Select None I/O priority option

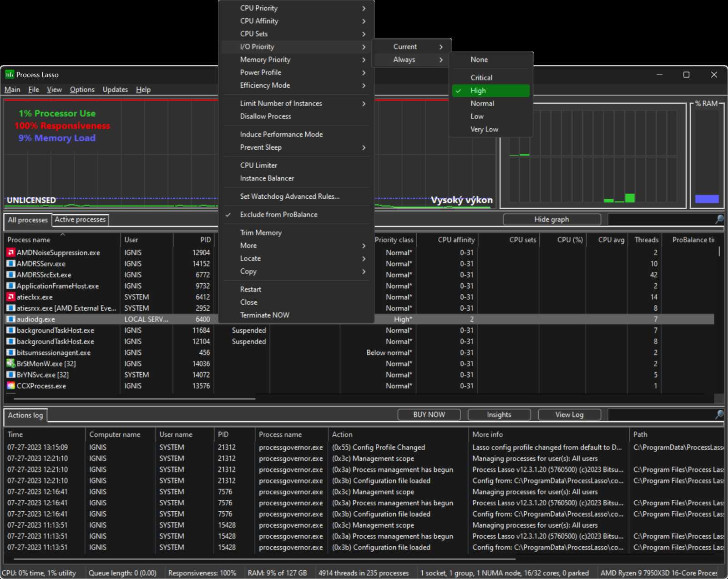pyautogui.click(x=490, y=60)
